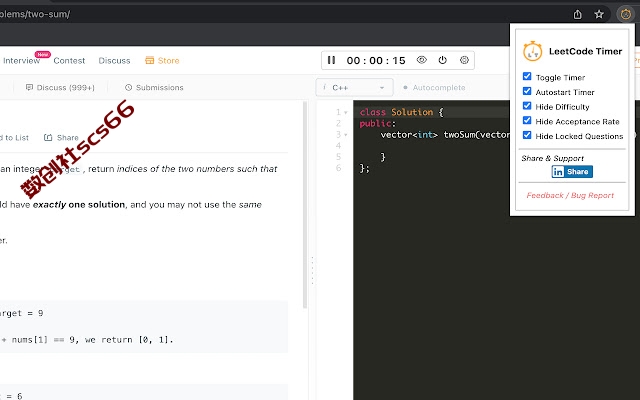Image resolution: width=640 pixels, height=400 pixels.
Task: Click comment icon beside Discuss (999+)
Action: (29, 87)
